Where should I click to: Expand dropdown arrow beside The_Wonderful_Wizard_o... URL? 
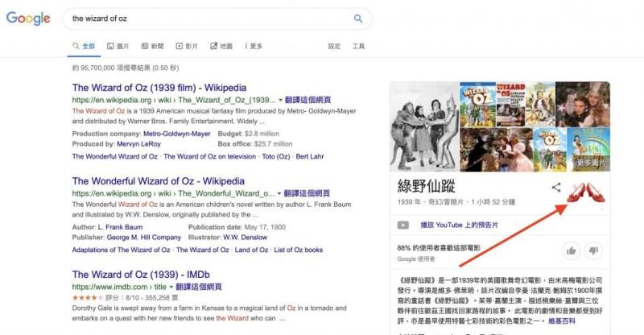click(x=279, y=193)
